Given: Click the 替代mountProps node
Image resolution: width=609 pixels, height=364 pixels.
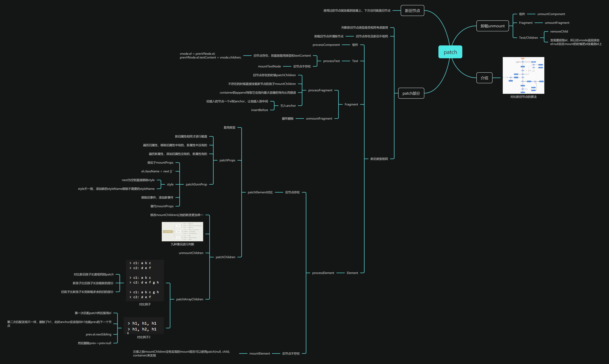Looking at the screenshot, I should pos(162,206).
